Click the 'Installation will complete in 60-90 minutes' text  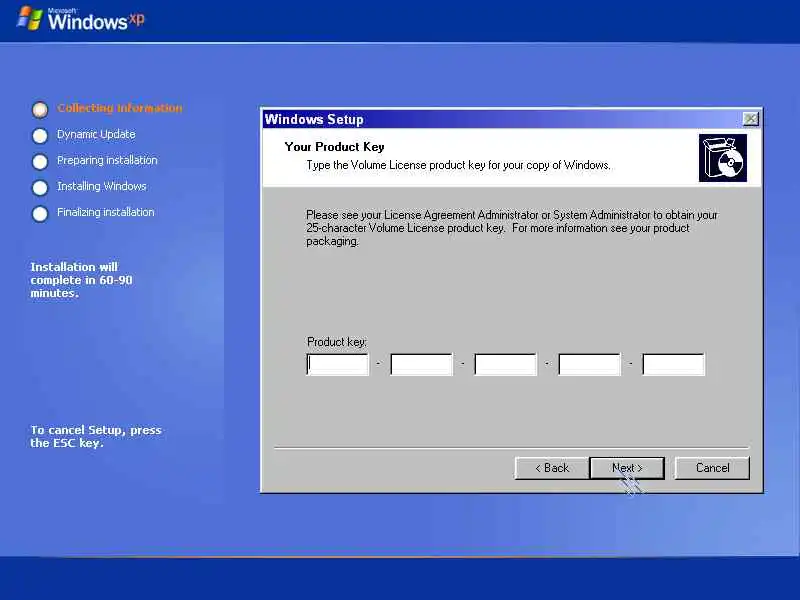[82, 280]
